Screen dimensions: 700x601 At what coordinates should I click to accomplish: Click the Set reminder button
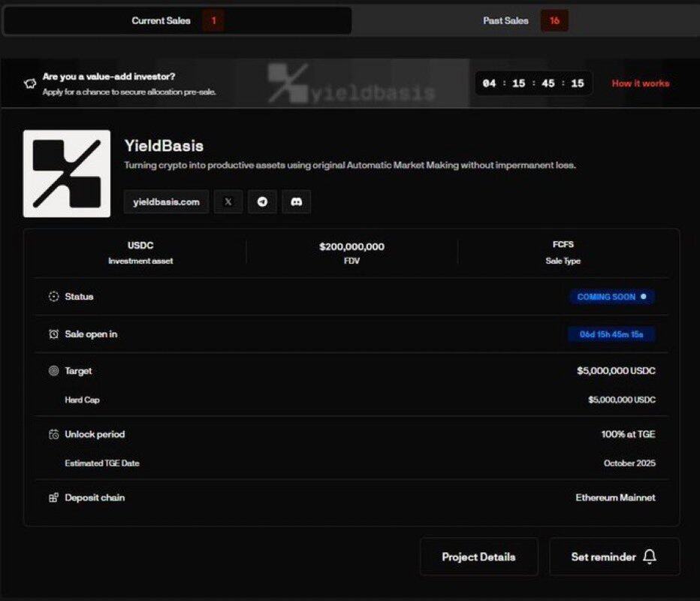coord(614,557)
